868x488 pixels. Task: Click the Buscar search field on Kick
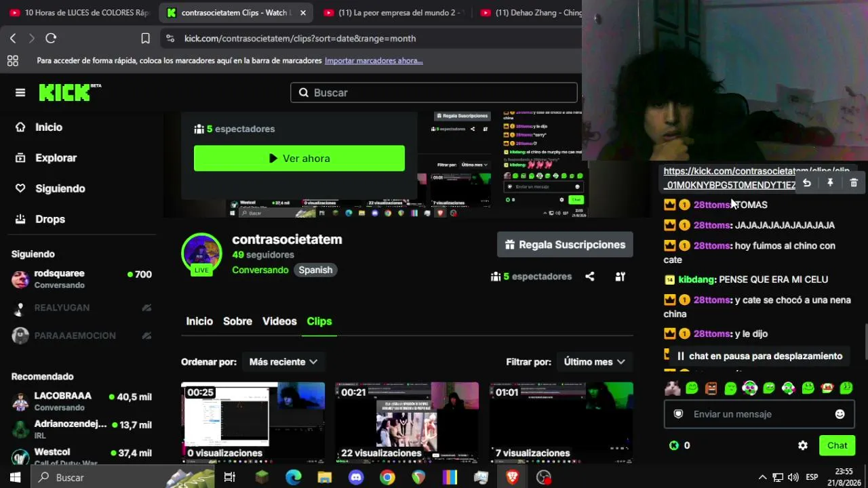point(434,93)
